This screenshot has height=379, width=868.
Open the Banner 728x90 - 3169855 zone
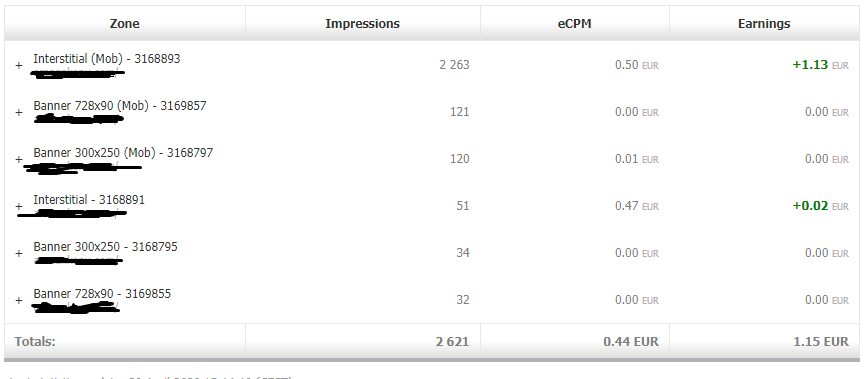click(x=102, y=294)
